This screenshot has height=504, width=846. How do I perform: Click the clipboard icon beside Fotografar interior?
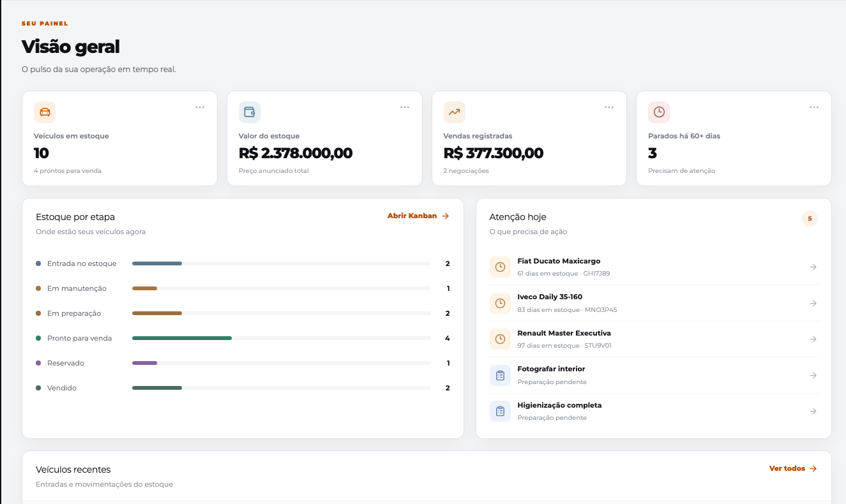(x=501, y=375)
